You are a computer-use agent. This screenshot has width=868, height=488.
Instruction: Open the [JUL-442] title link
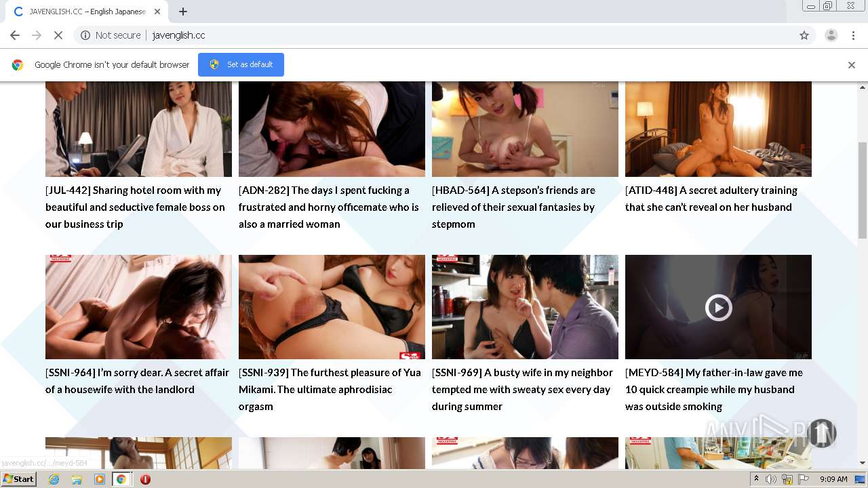click(x=136, y=207)
